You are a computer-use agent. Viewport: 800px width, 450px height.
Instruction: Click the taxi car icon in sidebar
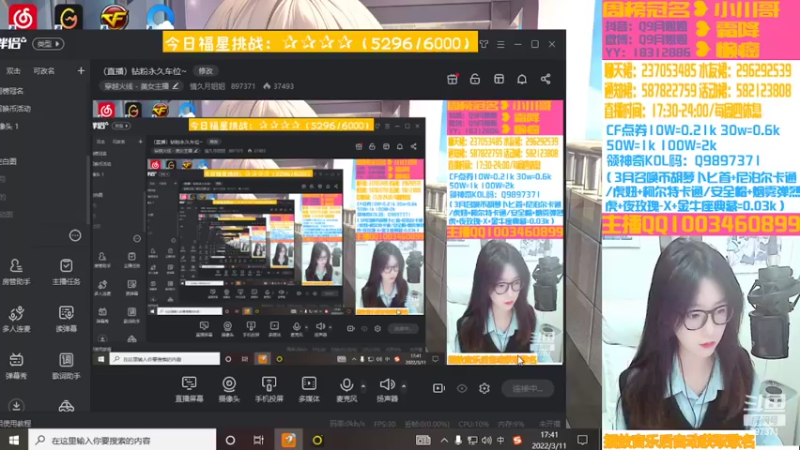pos(66,406)
